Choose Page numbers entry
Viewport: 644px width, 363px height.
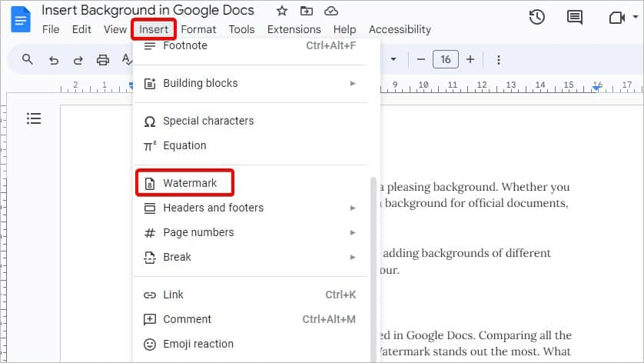click(x=251, y=233)
